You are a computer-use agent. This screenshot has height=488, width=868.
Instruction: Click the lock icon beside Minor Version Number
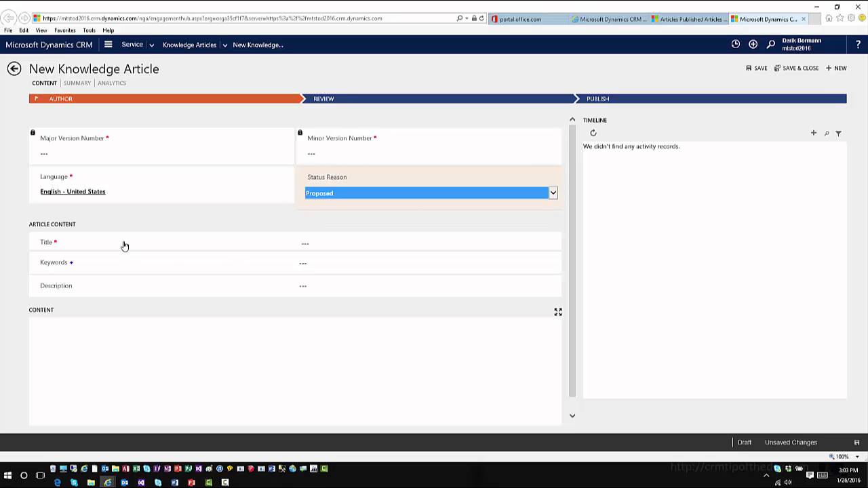coord(300,133)
